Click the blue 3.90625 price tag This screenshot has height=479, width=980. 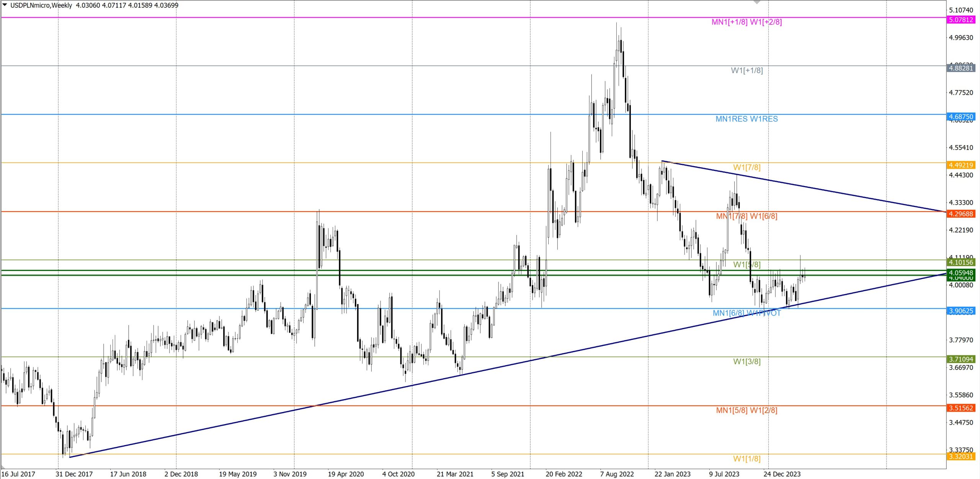[961, 311]
